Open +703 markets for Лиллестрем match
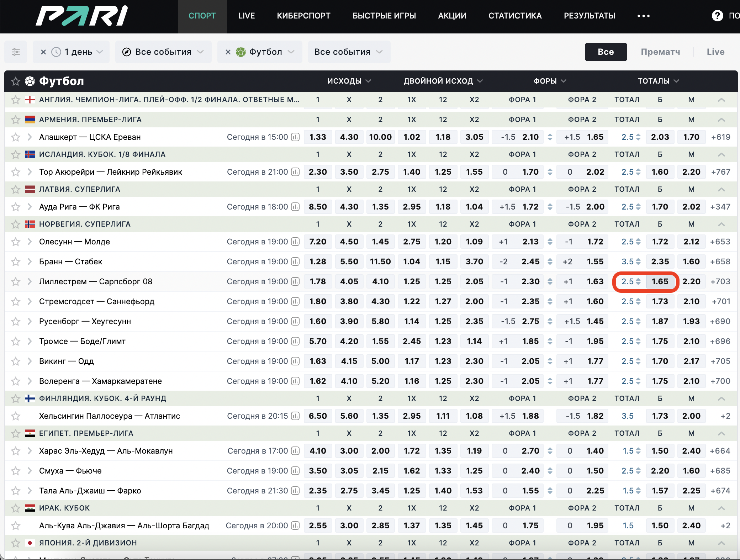Viewport: 740px width, 560px height. tap(720, 281)
